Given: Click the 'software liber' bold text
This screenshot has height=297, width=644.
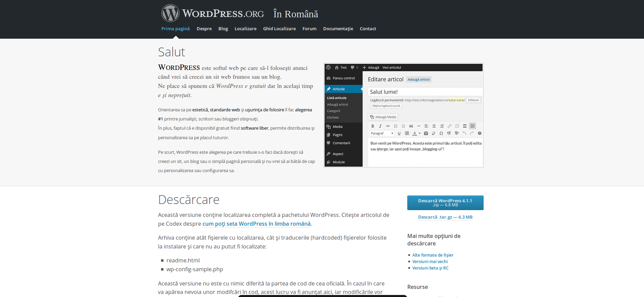Looking at the screenshot, I should tap(254, 128).
